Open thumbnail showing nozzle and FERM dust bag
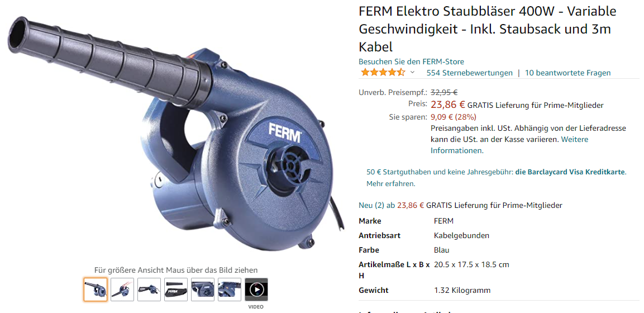The image size is (644, 313). [176, 290]
